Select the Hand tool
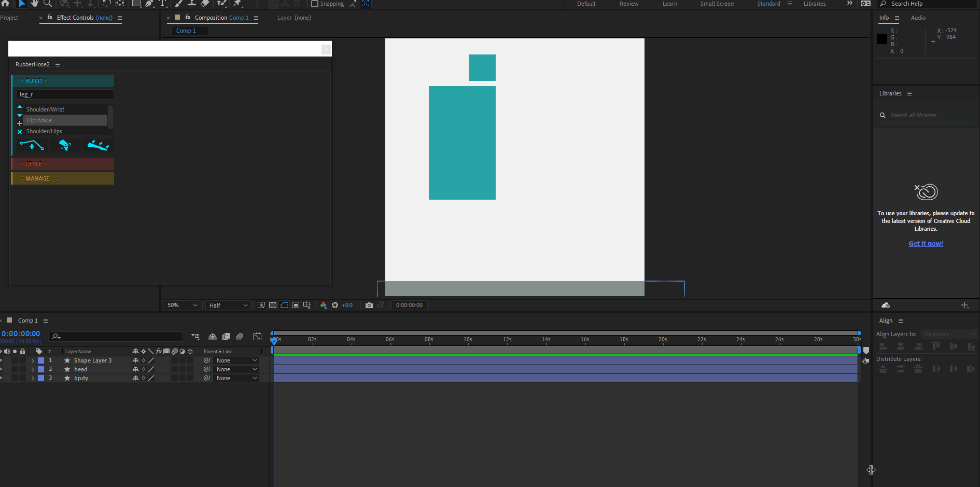The image size is (980, 487). tap(35, 3)
